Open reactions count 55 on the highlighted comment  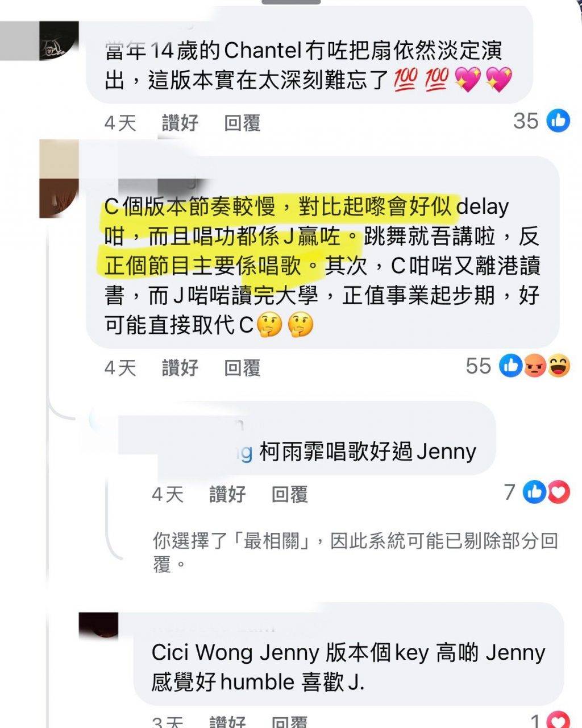point(478,366)
